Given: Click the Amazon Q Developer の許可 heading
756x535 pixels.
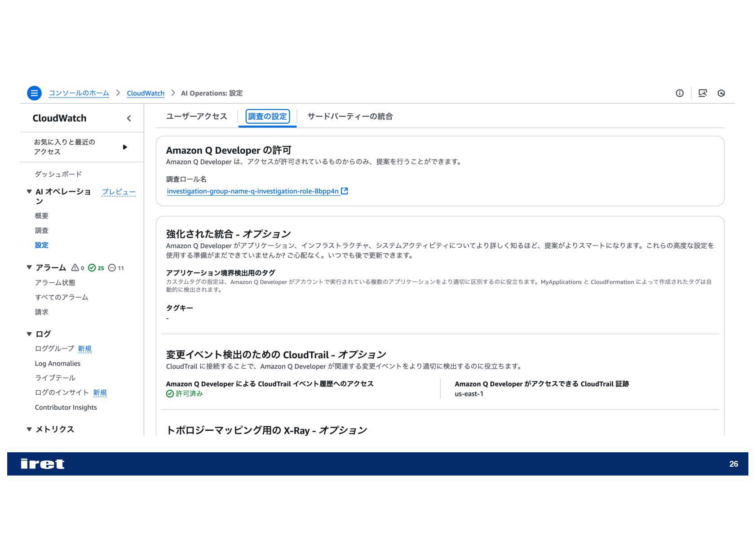Looking at the screenshot, I should click(x=229, y=150).
